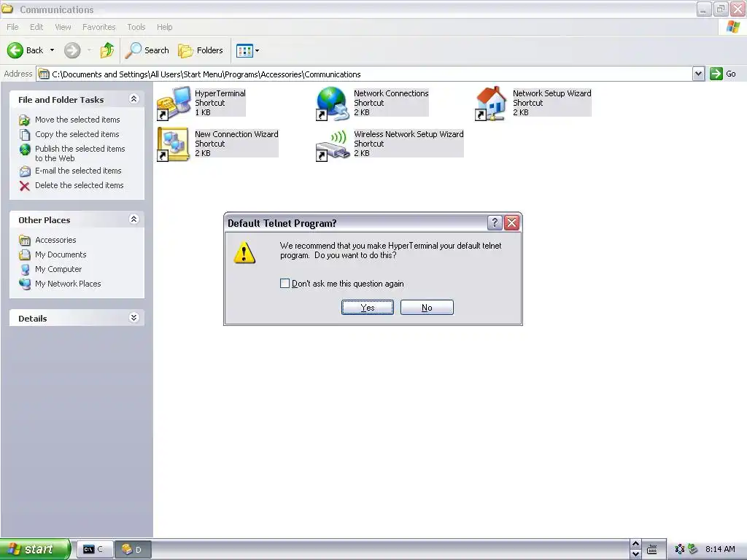The height and width of the screenshot is (560, 747).
Task: Click the Copy the selected items link
Action: (x=77, y=134)
